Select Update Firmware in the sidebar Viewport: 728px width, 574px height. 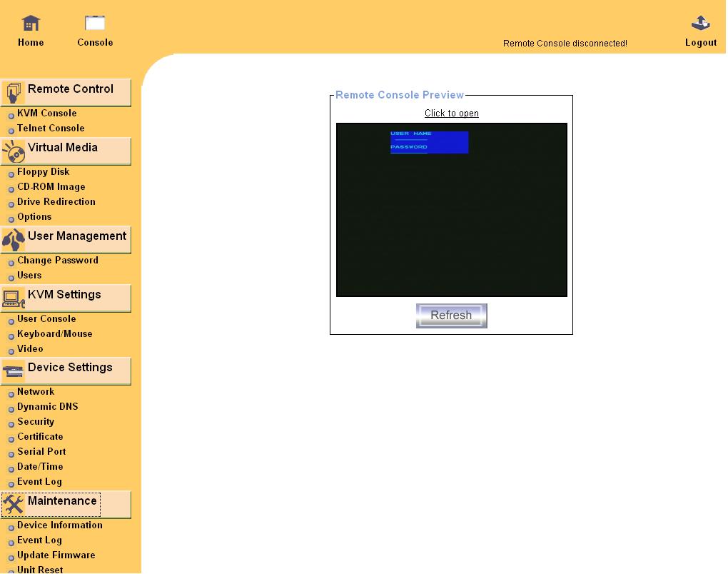pos(56,555)
